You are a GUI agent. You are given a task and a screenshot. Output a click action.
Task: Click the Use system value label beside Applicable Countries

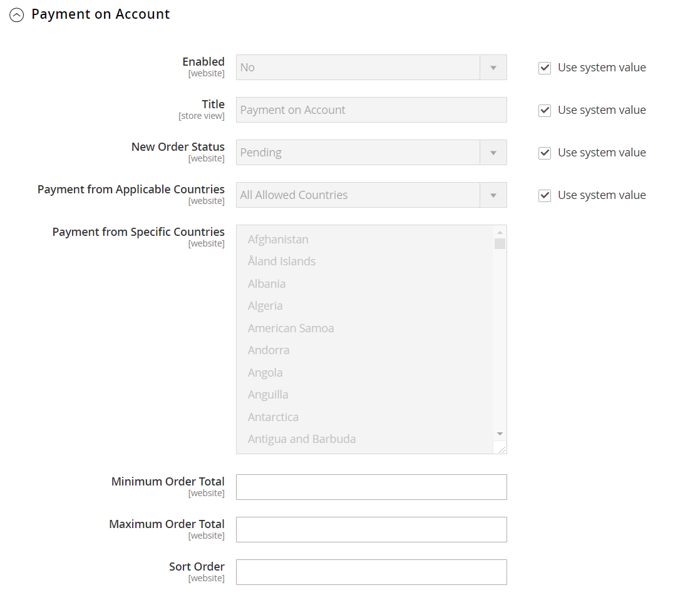click(x=602, y=195)
